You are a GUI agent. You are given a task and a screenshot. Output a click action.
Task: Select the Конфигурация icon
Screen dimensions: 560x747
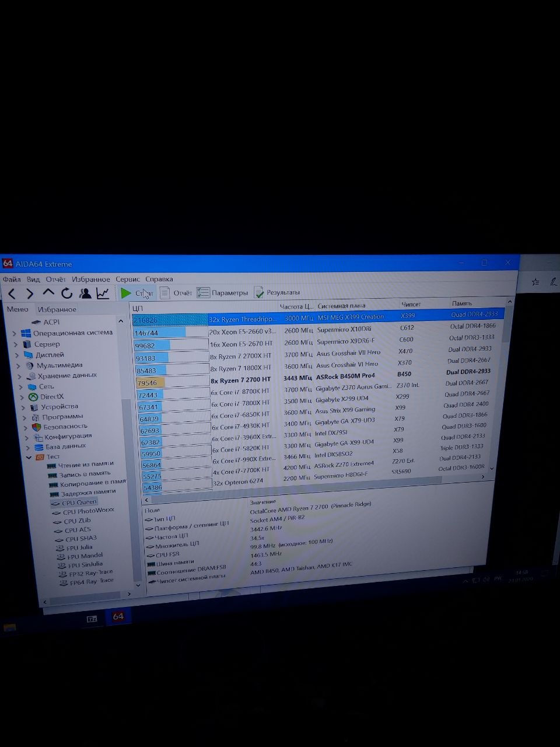coord(38,437)
